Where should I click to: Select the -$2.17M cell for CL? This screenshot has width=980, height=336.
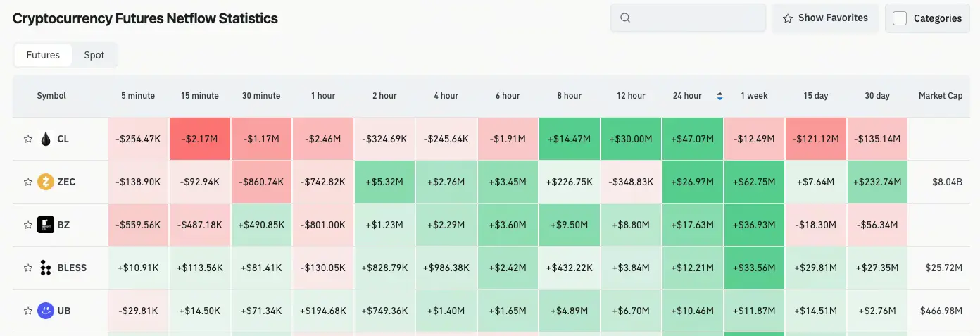[200, 139]
